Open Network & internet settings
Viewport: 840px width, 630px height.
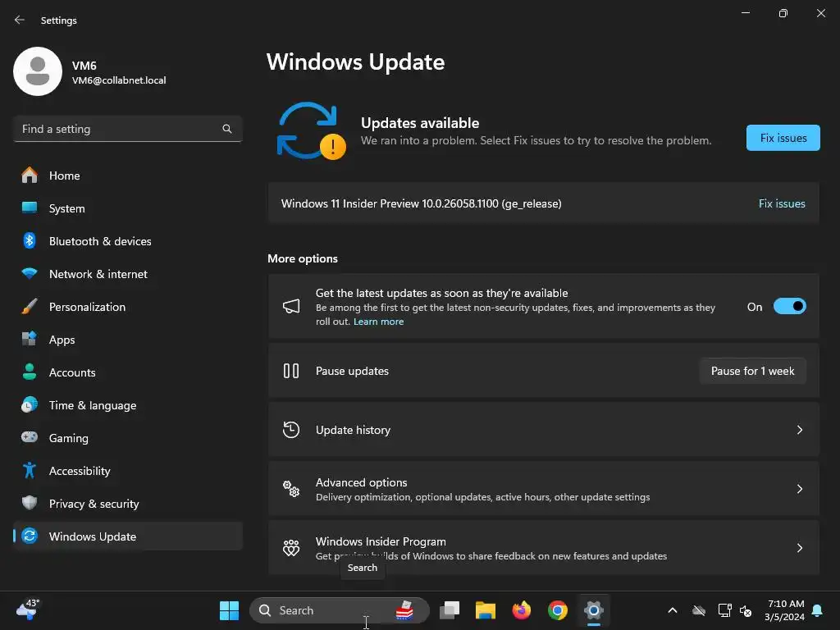(128, 273)
